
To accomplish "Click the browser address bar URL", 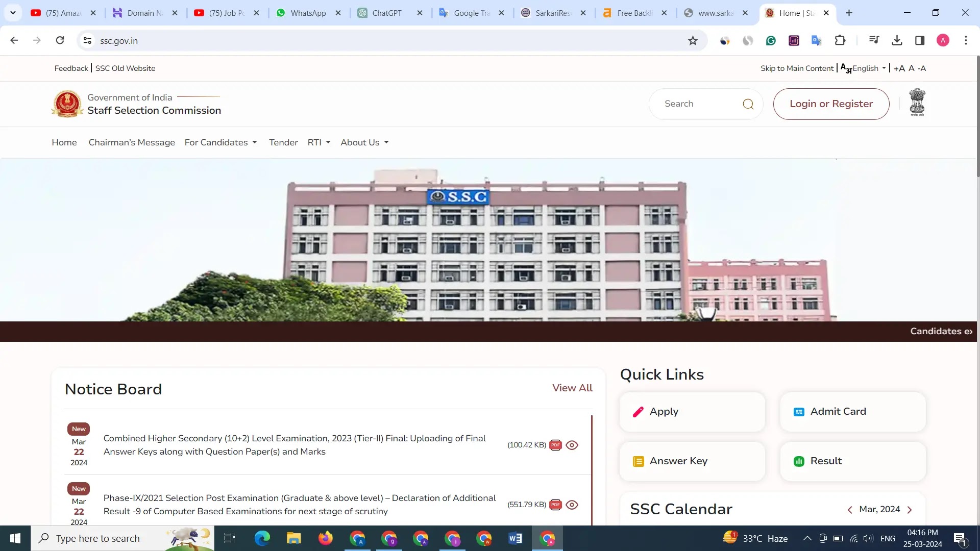I will click(x=119, y=41).
